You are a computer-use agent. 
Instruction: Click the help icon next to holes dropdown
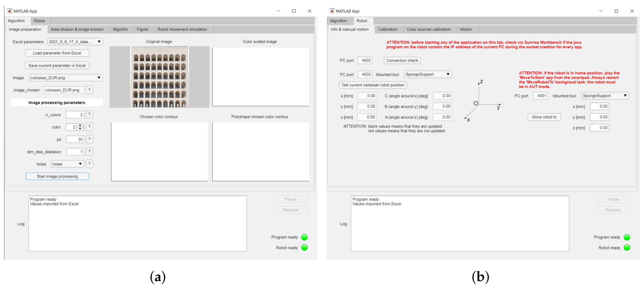pyautogui.click(x=89, y=164)
